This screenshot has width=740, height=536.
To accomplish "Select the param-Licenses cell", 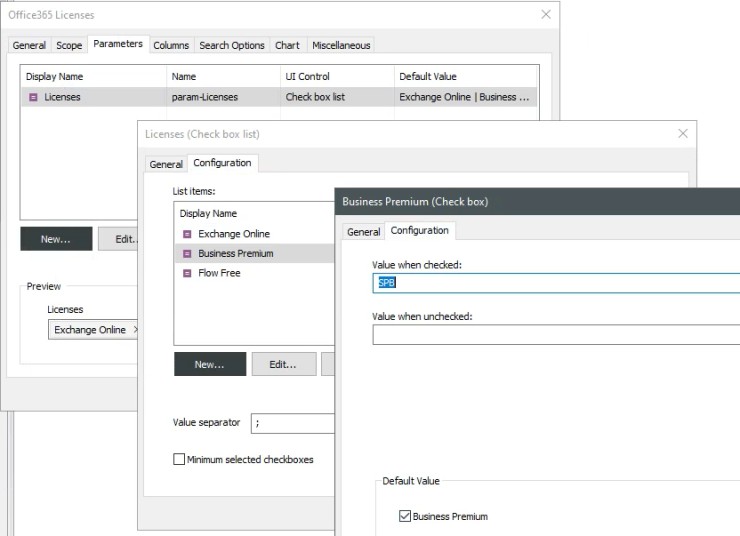I will [205, 97].
